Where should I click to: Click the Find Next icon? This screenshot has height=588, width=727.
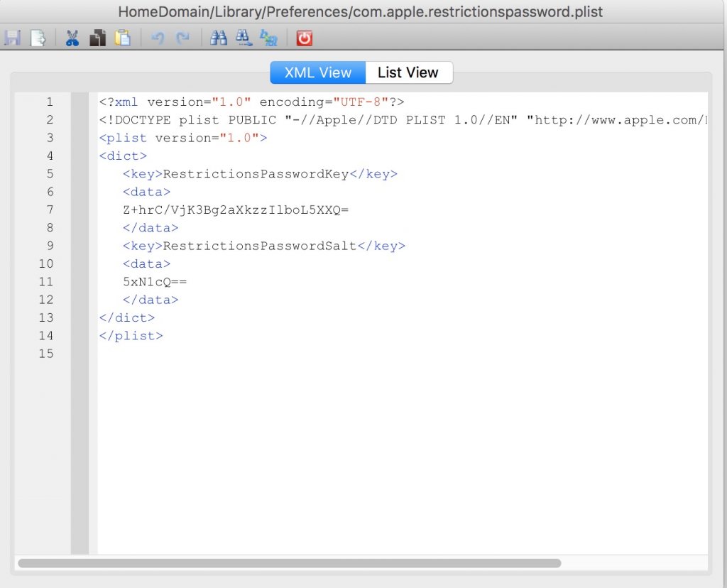(x=244, y=38)
